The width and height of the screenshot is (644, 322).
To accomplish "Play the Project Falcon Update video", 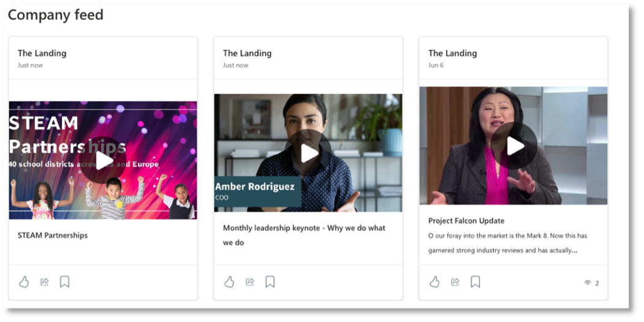I will point(513,145).
